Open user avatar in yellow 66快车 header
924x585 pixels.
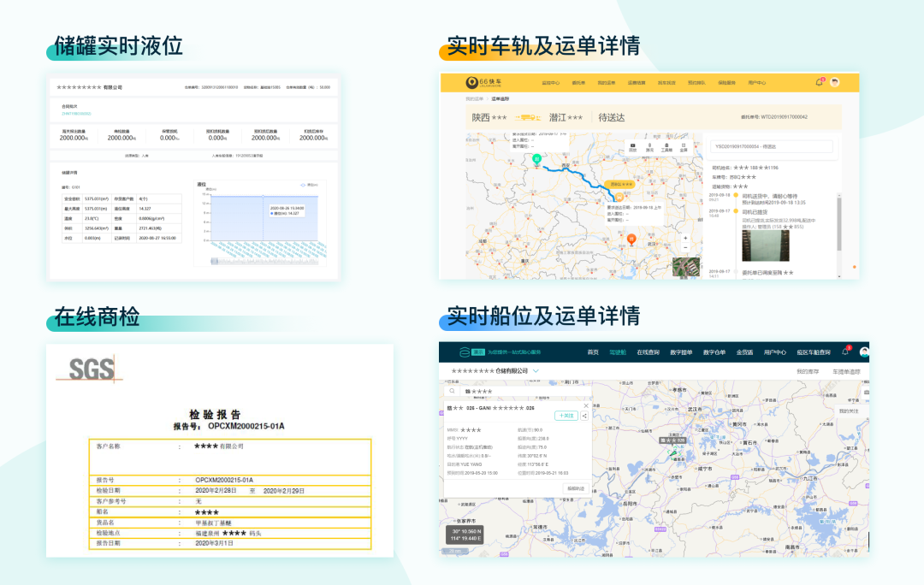point(834,82)
